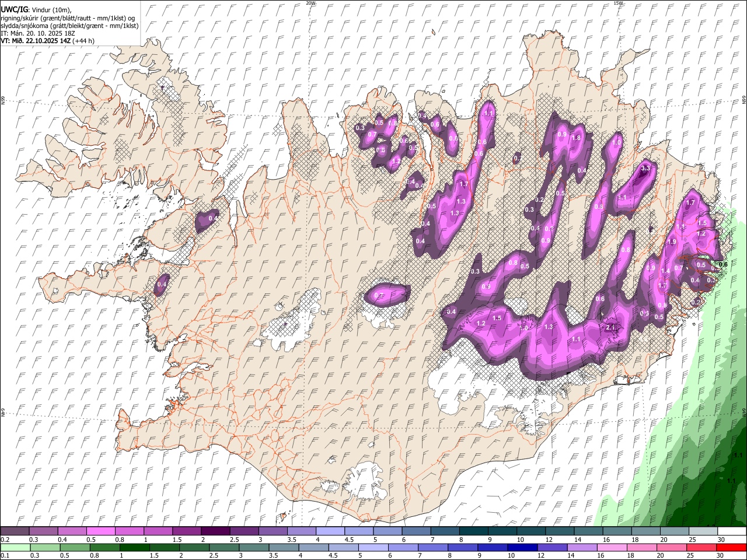Click the 'VT: Mið. 22.10.2025 14Z (+44 h)' line
The width and height of the screenshot is (747, 560).
click(x=47, y=41)
